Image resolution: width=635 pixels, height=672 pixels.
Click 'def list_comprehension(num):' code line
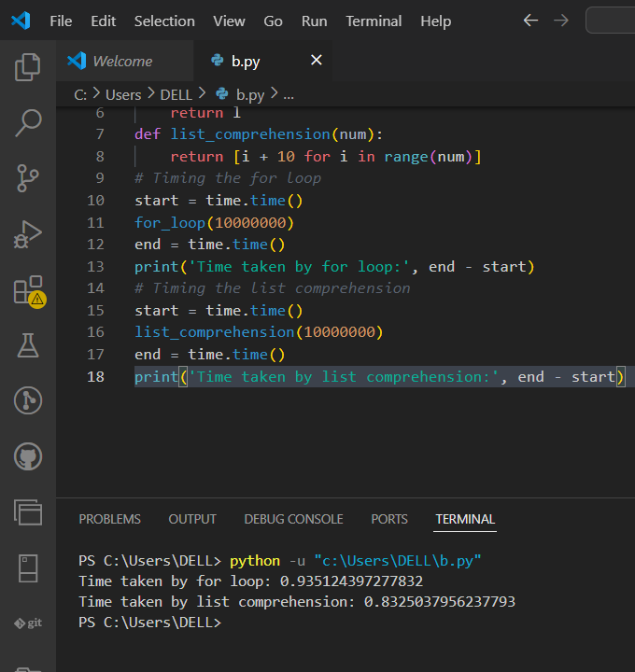pos(259,134)
